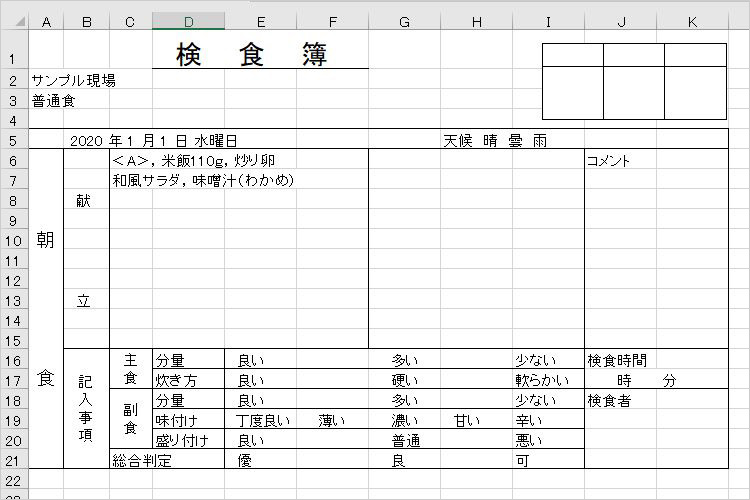Click the コメント cell
The height and width of the screenshot is (500, 750).
click(608, 161)
